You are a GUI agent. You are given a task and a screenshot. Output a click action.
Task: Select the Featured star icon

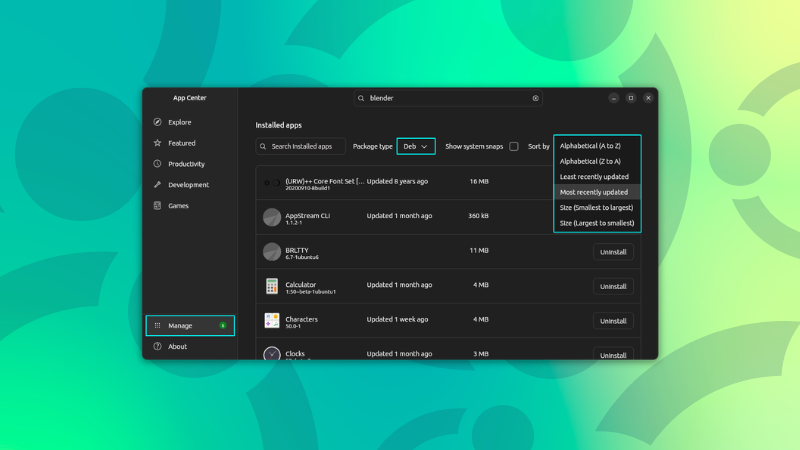158,143
